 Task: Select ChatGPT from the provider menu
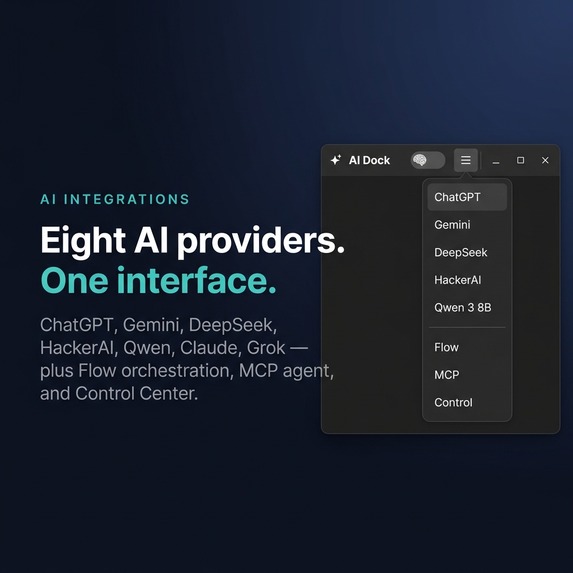tap(467, 197)
